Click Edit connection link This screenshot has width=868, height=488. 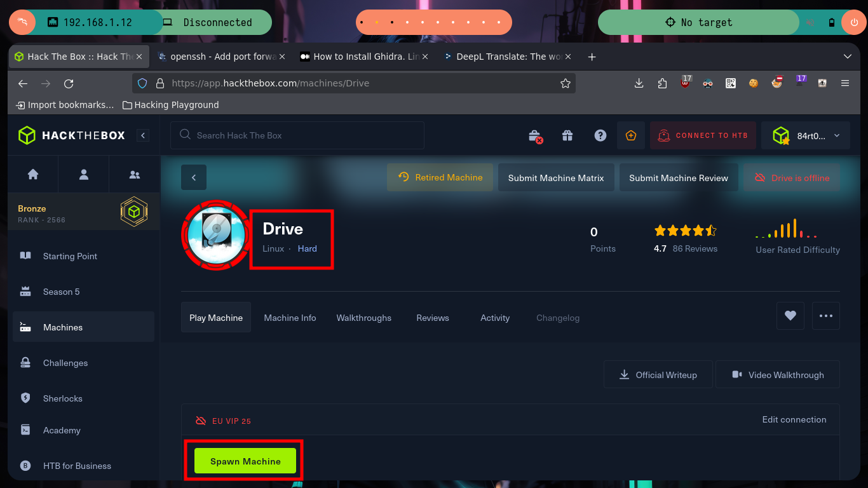pos(794,419)
